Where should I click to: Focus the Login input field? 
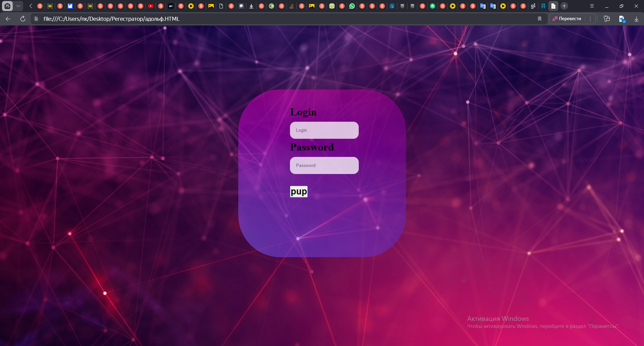coord(324,130)
